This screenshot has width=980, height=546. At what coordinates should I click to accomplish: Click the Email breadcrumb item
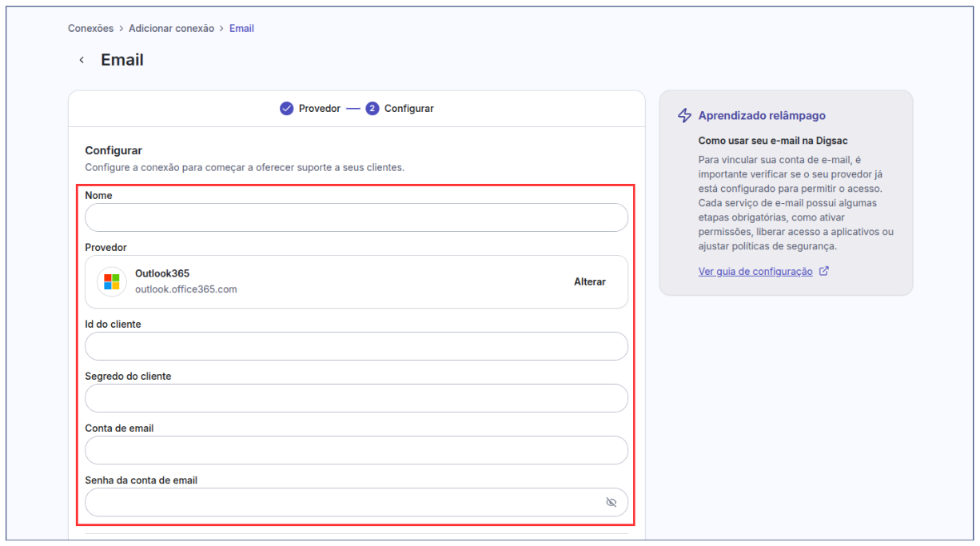(x=241, y=29)
